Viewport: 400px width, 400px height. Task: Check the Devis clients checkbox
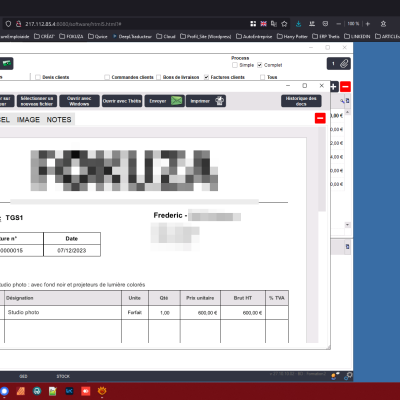click(38, 77)
